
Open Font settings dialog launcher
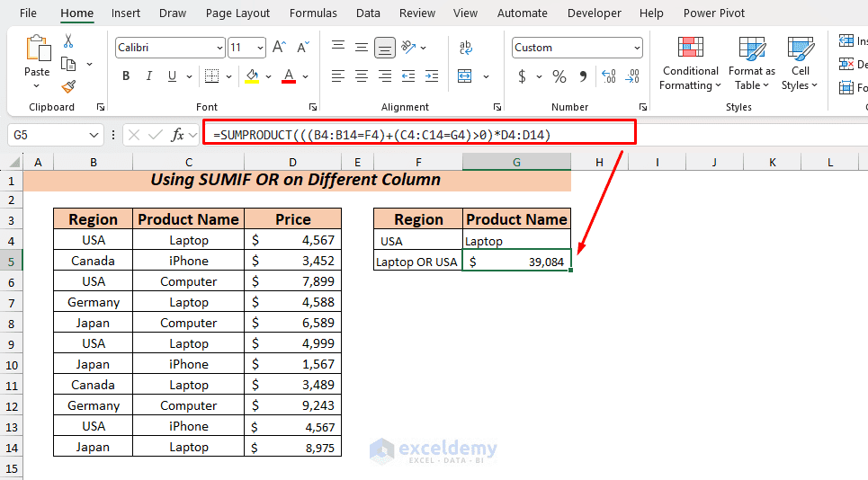pos(313,107)
